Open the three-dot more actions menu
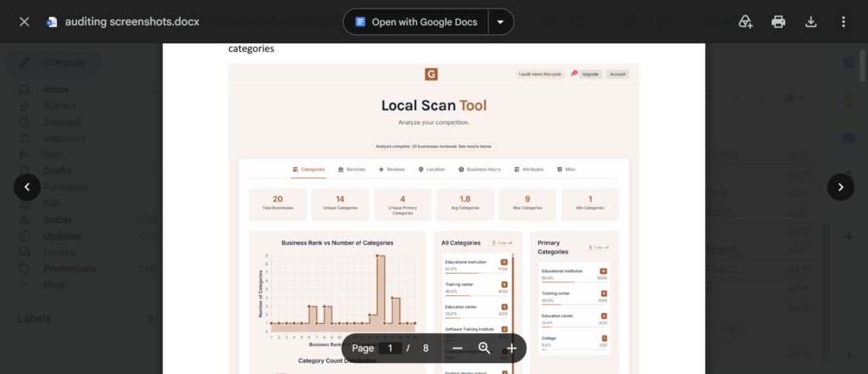This screenshot has width=868, height=374. 843,21
